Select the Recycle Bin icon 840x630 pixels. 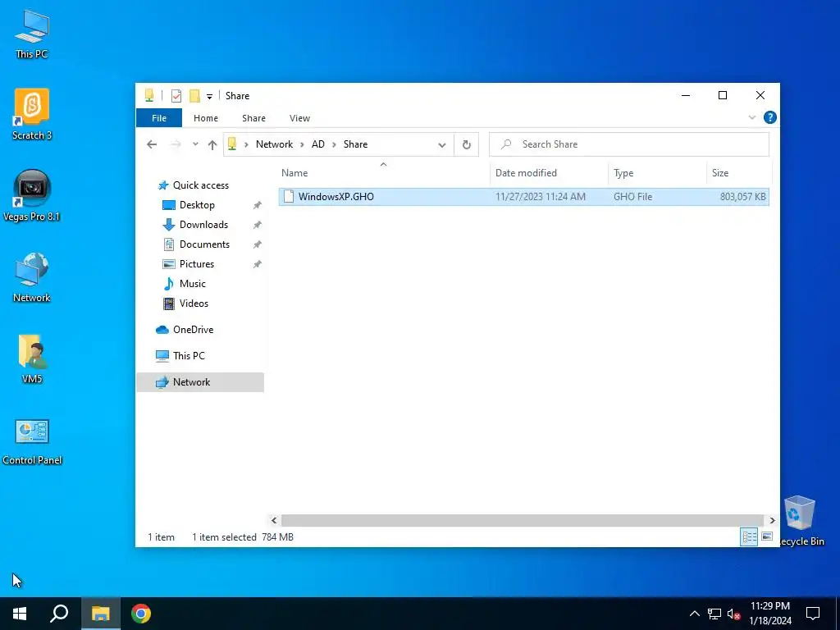(800, 520)
